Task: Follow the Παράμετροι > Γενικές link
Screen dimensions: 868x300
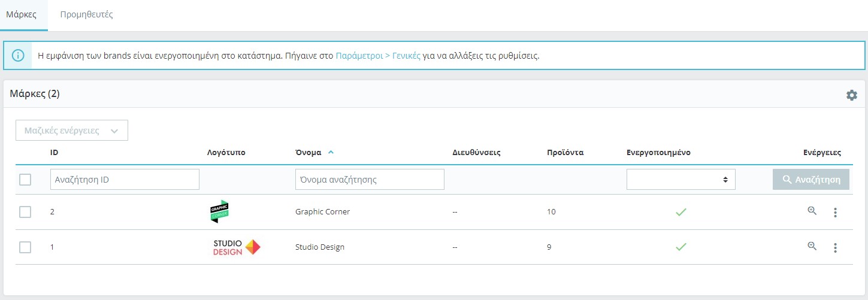Action: 377,56
